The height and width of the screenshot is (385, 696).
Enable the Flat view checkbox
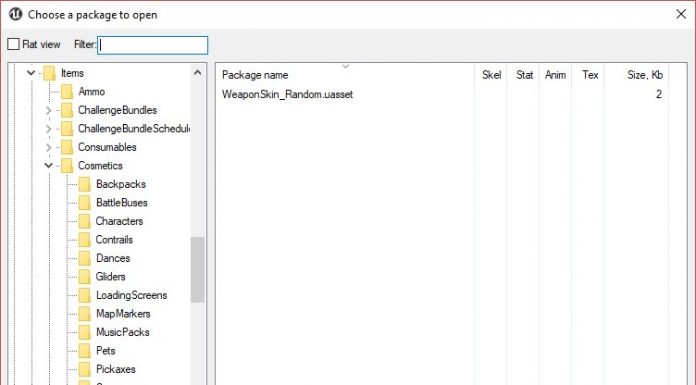(x=13, y=44)
